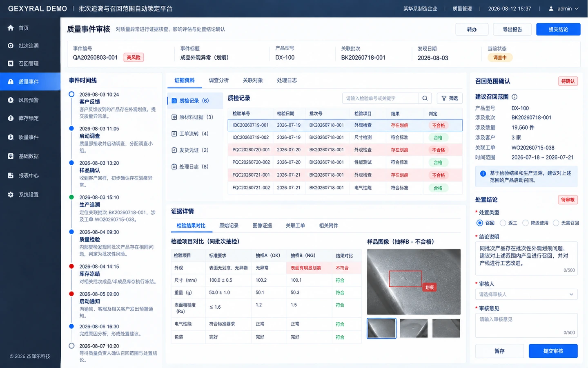Click the 基础数据 sidebar icon

coord(11,156)
